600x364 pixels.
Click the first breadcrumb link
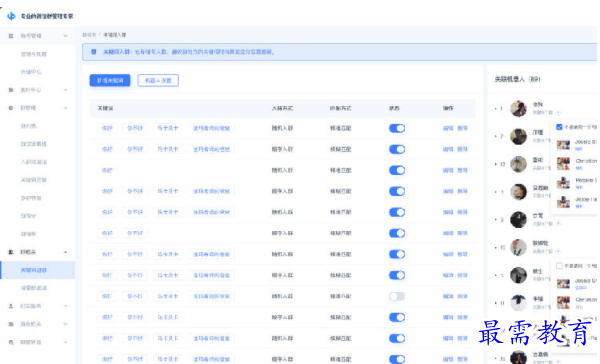click(x=89, y=35)
